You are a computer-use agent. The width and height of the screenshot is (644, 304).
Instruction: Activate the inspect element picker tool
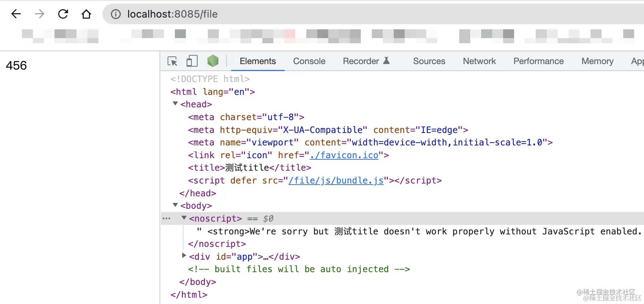coord(172,61)
